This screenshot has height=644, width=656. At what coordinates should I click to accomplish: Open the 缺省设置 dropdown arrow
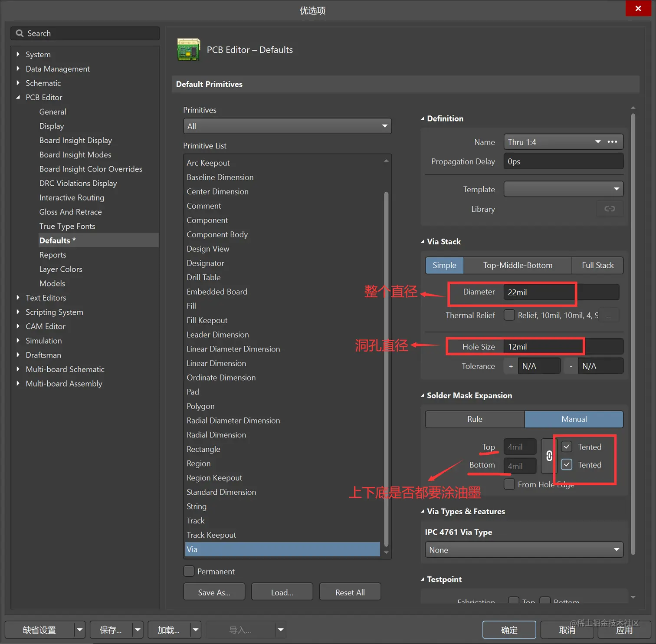click(x=79, y=630)
